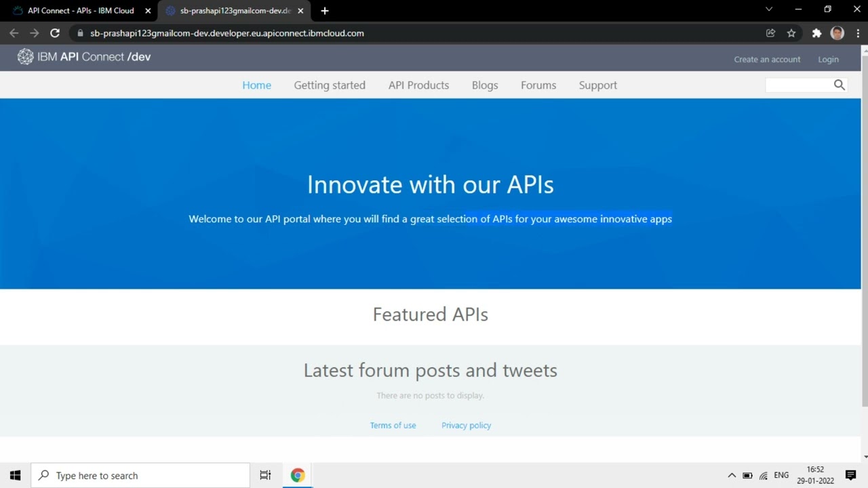Go to the Home menu item
868x488 pixels.
(x=257, y=85)
